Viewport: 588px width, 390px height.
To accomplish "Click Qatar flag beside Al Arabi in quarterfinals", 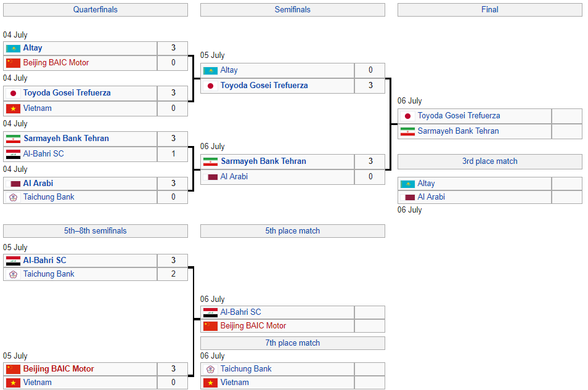I will point(13,184).
